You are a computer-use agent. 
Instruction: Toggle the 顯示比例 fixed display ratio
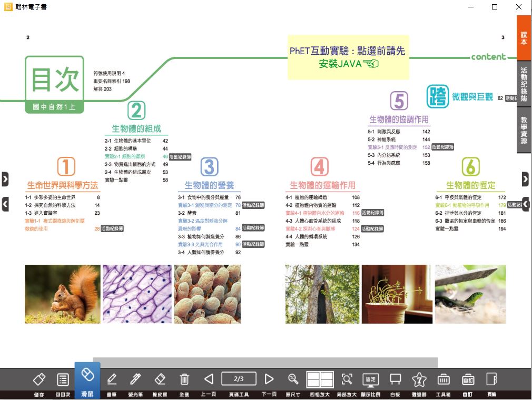pyautogui.click(x=370, y=384)
